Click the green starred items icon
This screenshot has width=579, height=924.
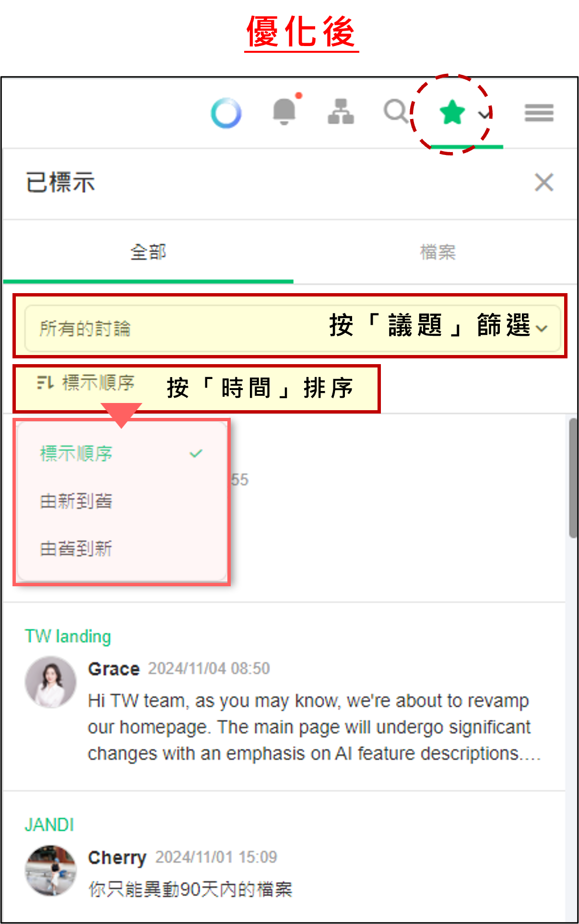452,113
